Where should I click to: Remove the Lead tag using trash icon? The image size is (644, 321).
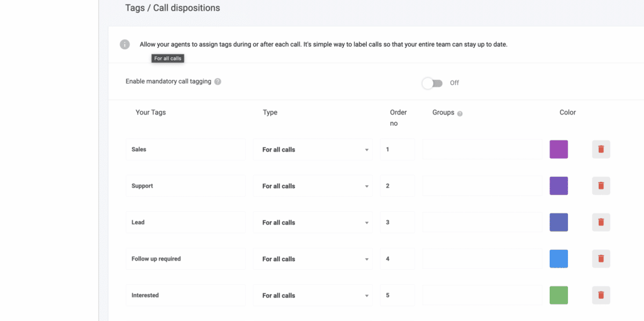(x=601, y=222)
